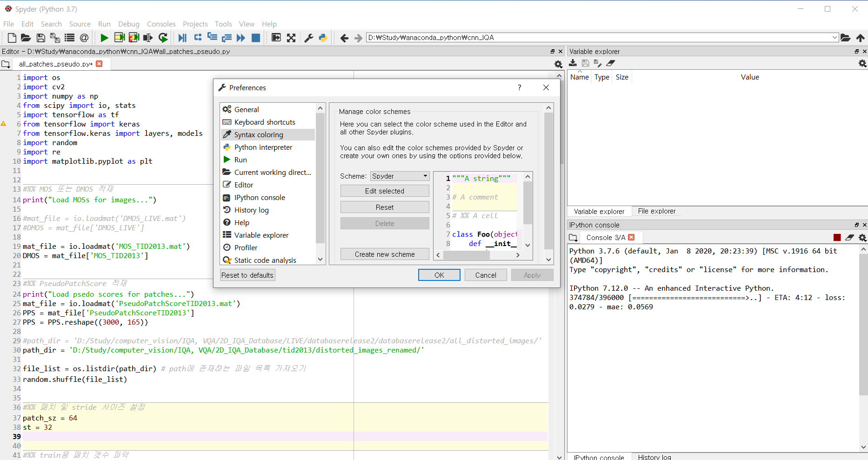This screenshot has height=460, width=868.
Task: Run file with the green play icon
Action: [105, 38]
